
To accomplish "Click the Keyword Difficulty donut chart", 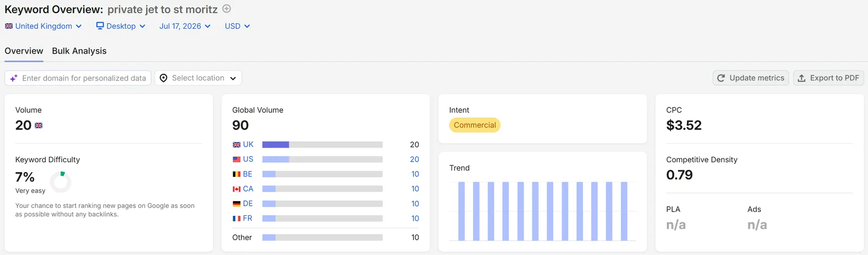I will [60, 182].
